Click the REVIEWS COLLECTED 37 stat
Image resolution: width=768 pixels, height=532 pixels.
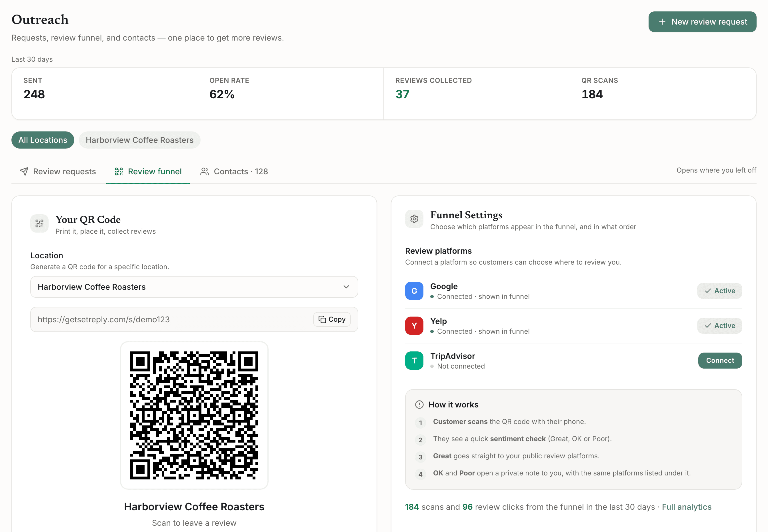477,94
